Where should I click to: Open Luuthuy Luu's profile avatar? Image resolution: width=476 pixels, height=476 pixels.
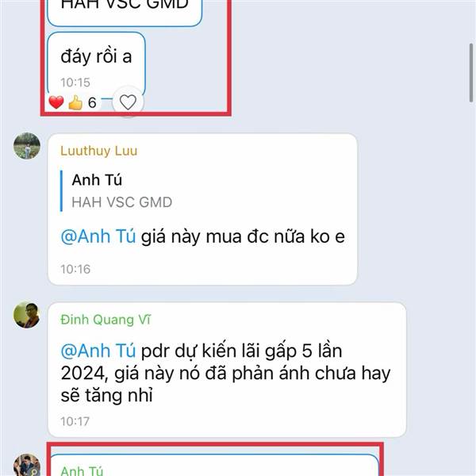(27, 146)
